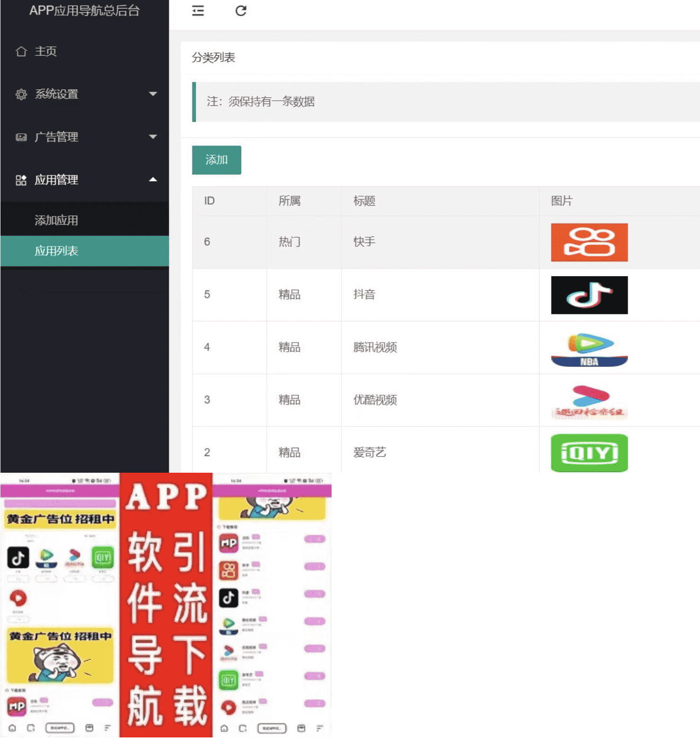Tap the Tencent Video icon in left phone grid
700x745 pixels.
46,558
